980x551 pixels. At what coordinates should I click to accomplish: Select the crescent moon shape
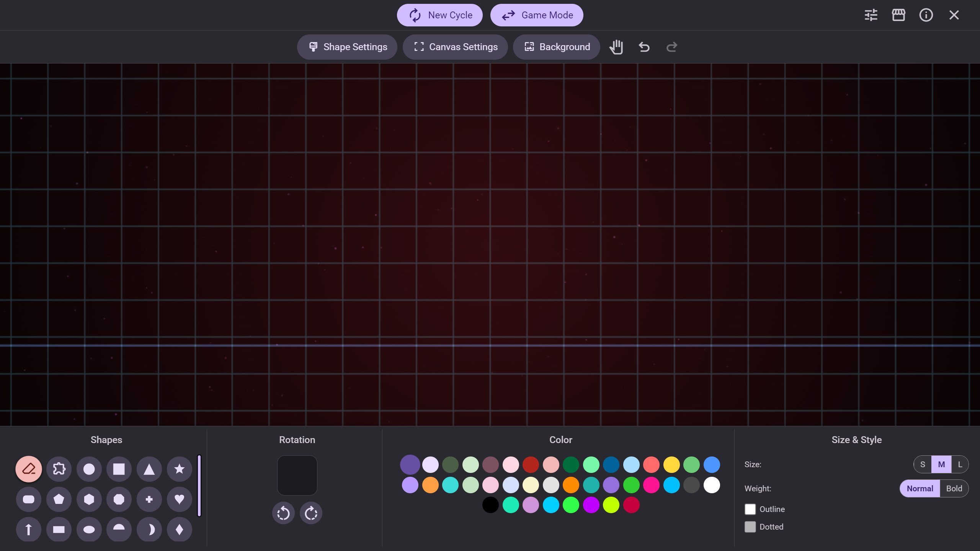click(149, 529)
